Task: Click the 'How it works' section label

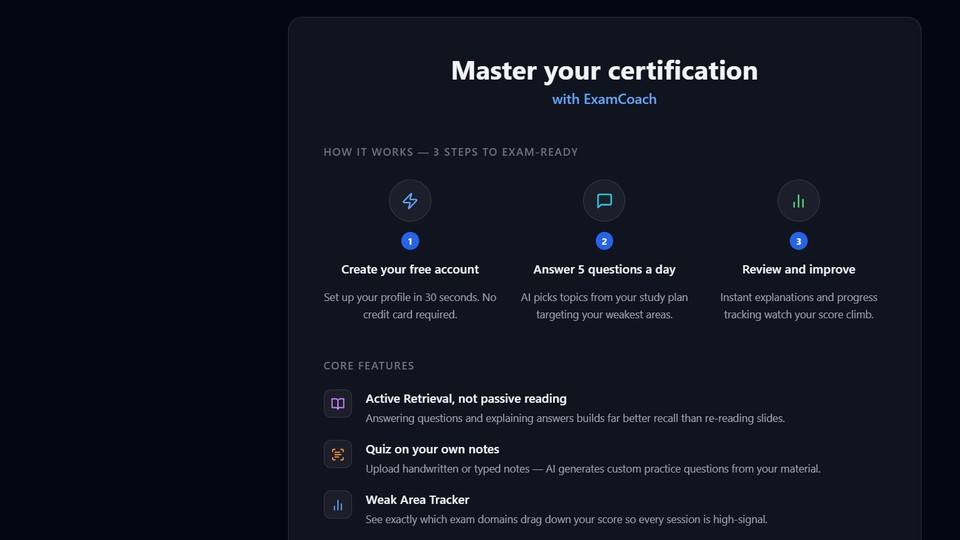Action: pos(450,152)
